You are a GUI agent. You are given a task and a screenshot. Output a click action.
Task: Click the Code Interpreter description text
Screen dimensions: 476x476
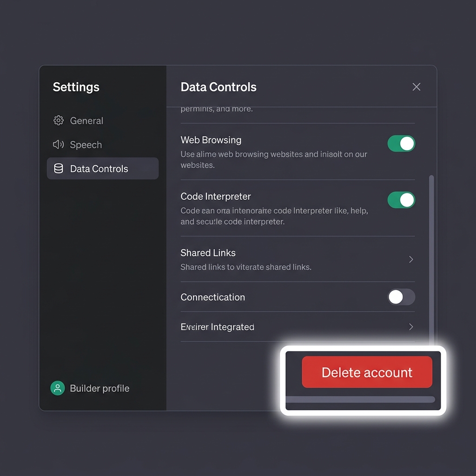point(274,216)
